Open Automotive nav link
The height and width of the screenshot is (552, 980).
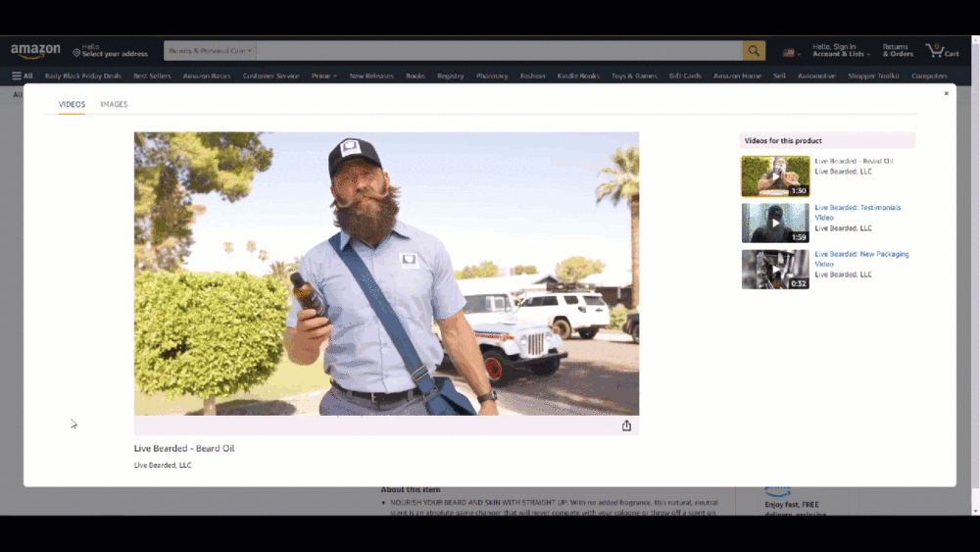pyautogui.click(x=816, y=75)
